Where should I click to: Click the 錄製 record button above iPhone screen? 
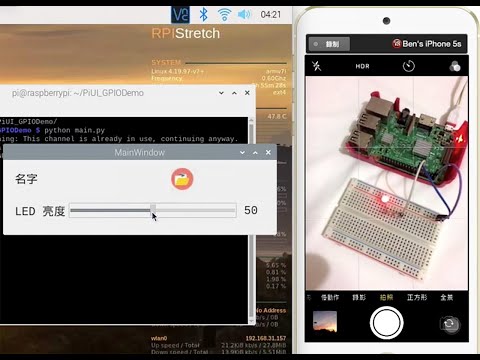click(329, 44)
